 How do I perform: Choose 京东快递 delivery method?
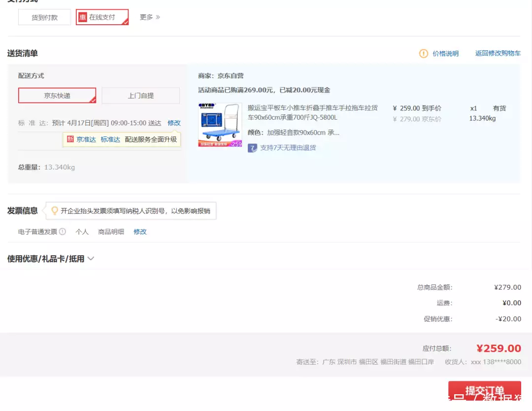tap(57, 96)
